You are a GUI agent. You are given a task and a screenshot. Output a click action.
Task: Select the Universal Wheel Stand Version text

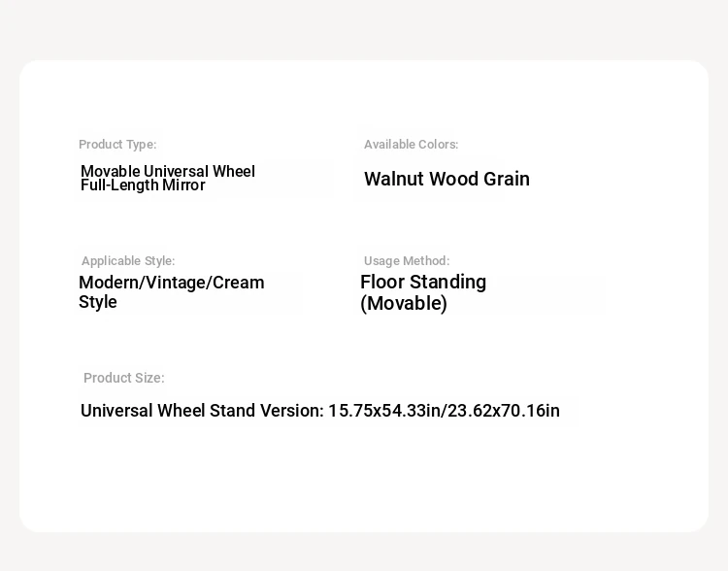point(202,411)
